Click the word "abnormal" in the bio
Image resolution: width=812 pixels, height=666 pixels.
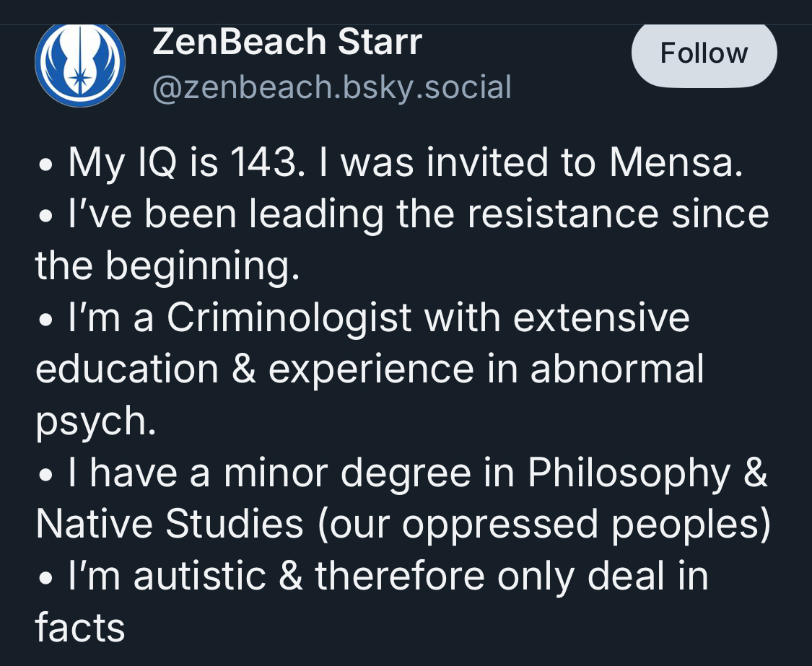pyautogui.click(x=616, y=370)
